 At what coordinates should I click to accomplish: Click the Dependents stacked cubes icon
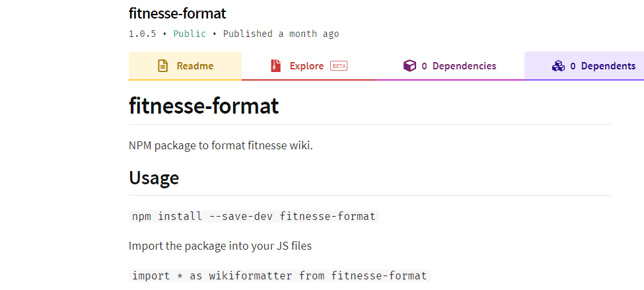click(x=558, y=65)
